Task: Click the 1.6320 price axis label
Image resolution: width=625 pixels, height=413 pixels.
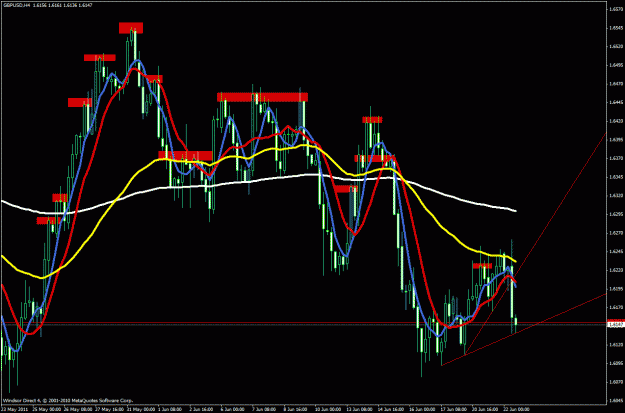Action: (x=615, y=195)
